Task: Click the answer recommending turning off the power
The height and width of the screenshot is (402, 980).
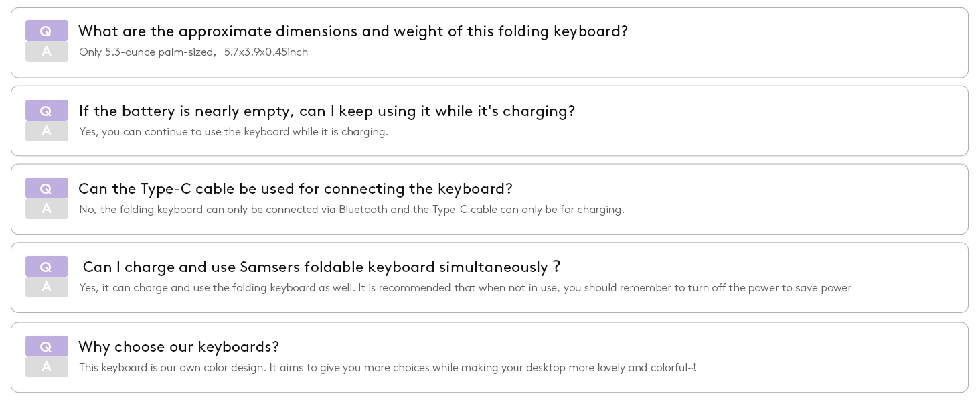Action: [465, 288]
